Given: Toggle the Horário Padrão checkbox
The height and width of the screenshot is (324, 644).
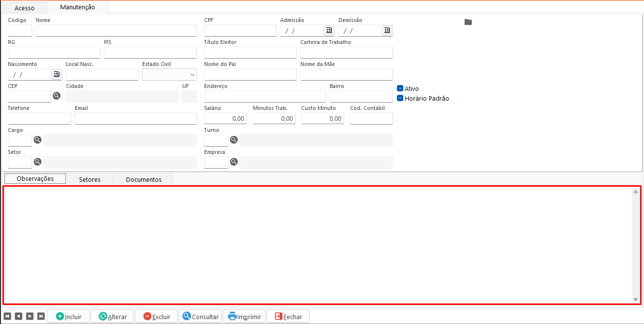Looking at the screenshot, I should click(400, 98).
